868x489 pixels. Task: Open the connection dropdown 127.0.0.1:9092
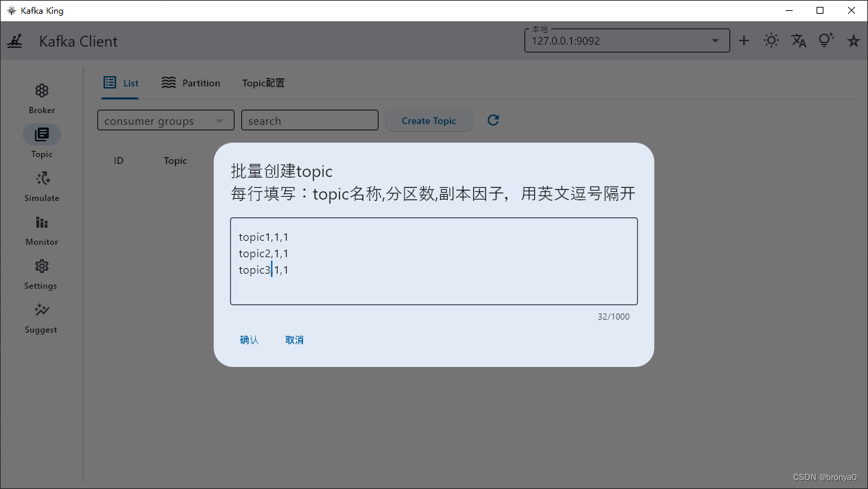click(x=627, y=40)
